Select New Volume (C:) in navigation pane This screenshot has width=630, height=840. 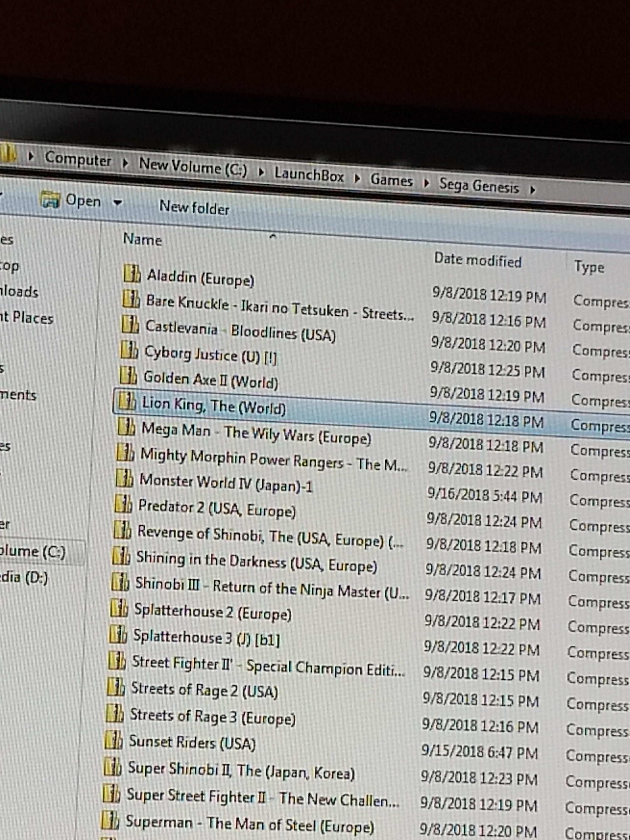click(32, 552)
